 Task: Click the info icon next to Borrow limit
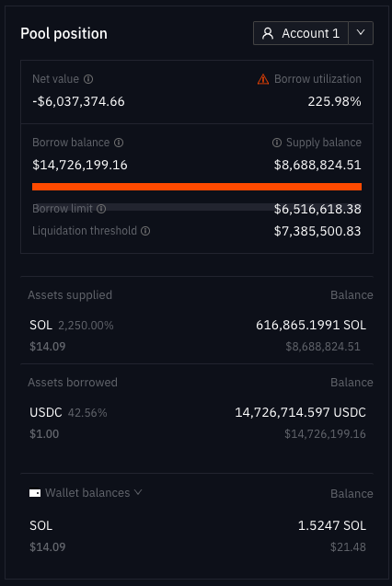tap(101, 209)
